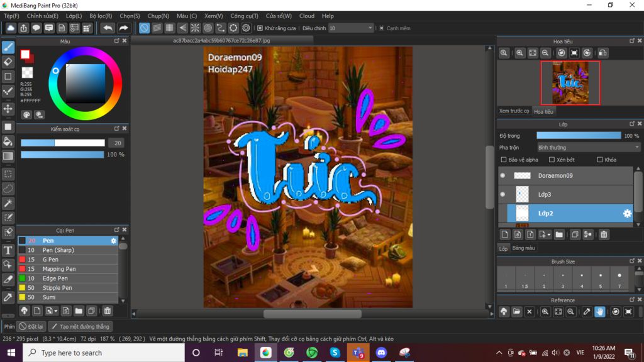Select the Lasso selection tool

click(x=8, y=189)
